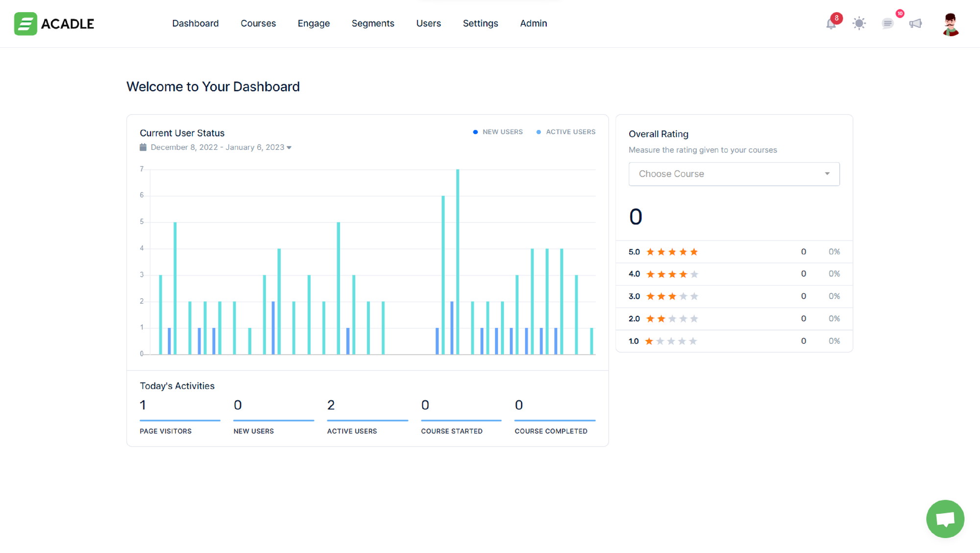This screenshot has width=980, height=553.
Task: Click the Dashboard navigation tab
Action: [x=195, y=23]
